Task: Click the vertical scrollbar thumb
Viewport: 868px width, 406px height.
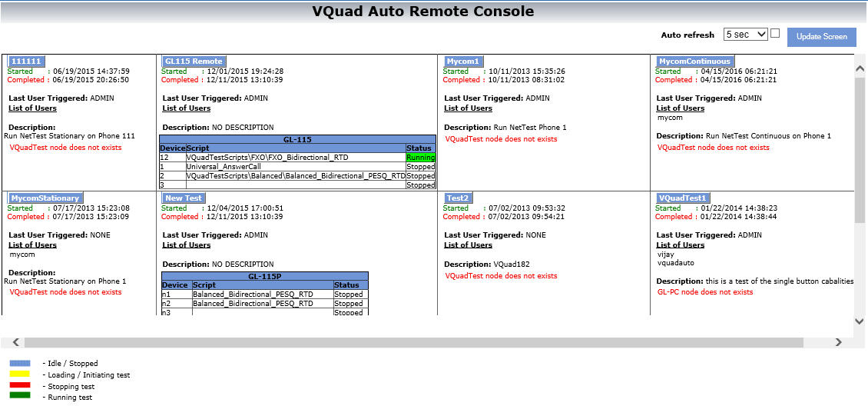Action: [860, 151]
